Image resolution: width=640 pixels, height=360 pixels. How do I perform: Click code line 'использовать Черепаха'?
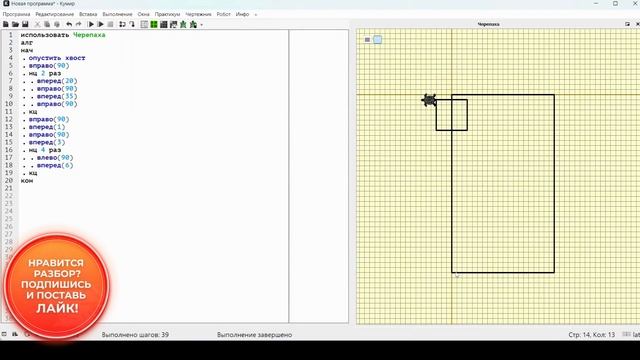tap(63, 35)
